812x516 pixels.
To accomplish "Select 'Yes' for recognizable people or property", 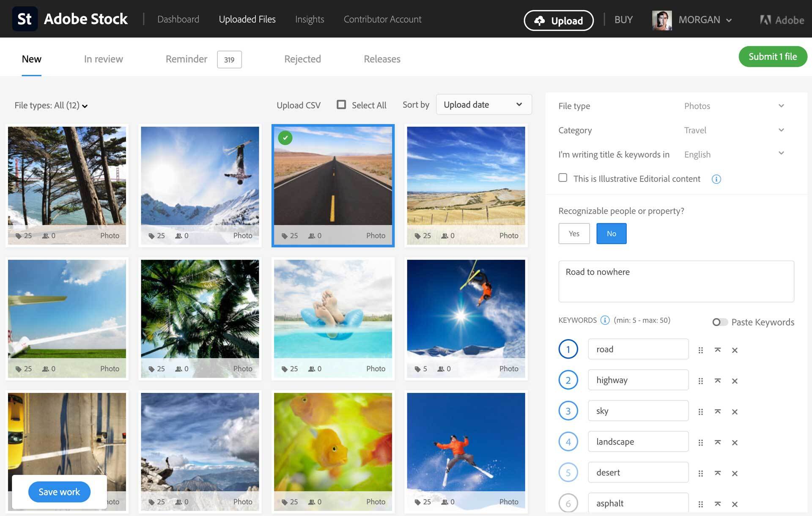I will point(573,233).
